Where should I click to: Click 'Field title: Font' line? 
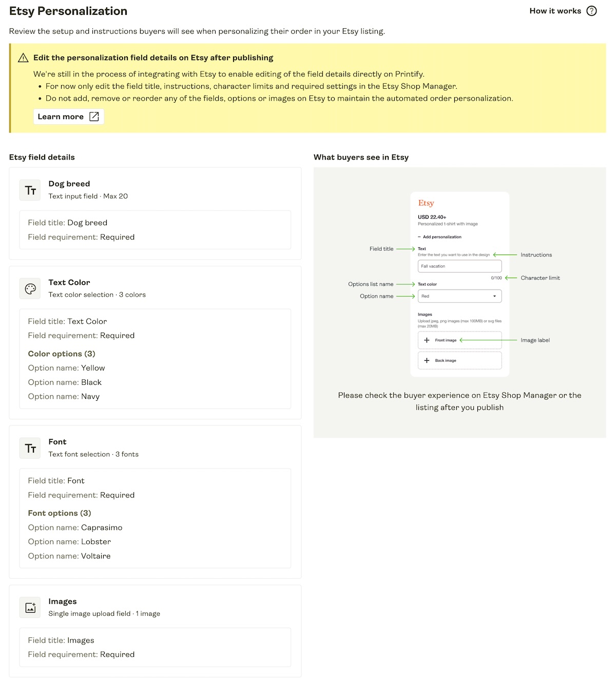[x=56, y=481]
